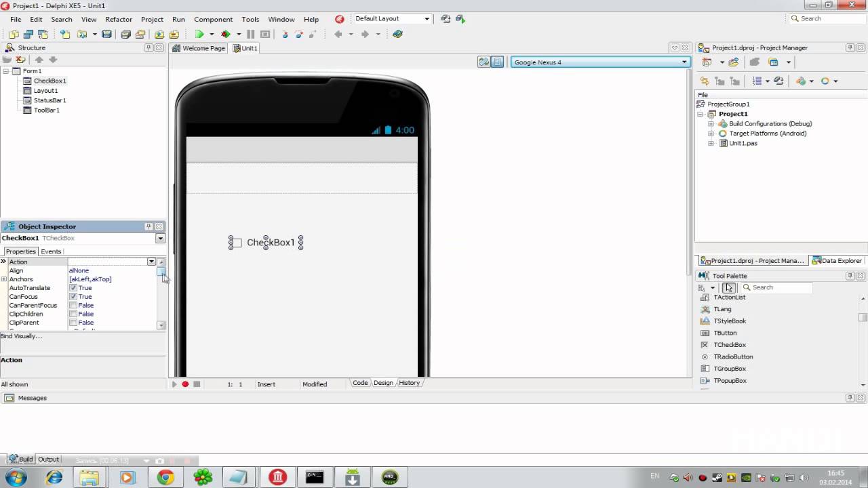Click the green Run button in toolbar
This screenshot has height=488, width=868.
pos(199,34)
